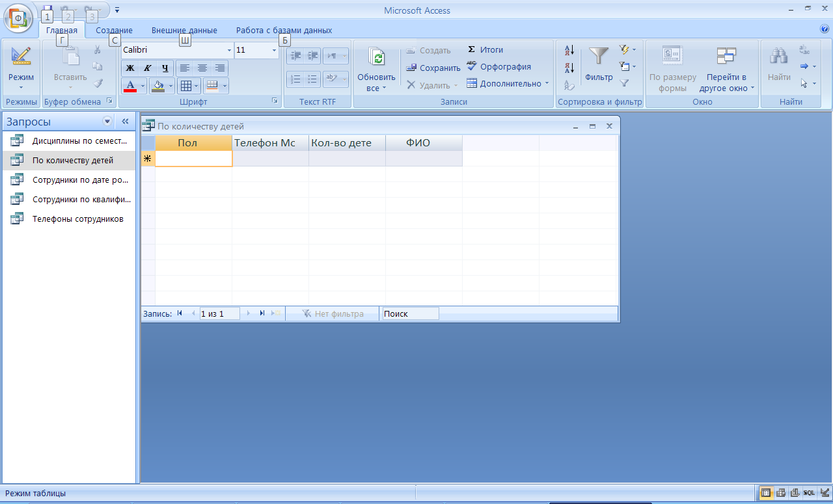Click the Сохранить record button
This screenshot has width=833, height=504.
433,68
